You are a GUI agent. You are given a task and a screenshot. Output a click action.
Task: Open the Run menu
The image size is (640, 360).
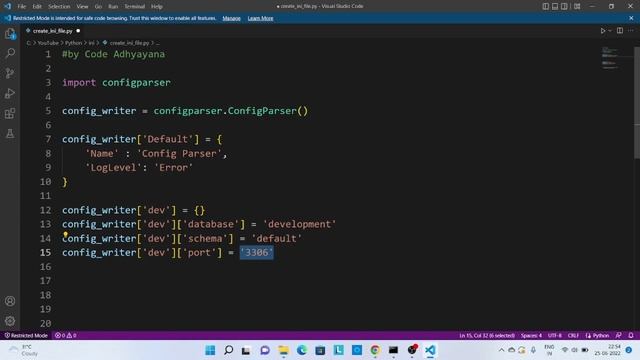(113, 7)
